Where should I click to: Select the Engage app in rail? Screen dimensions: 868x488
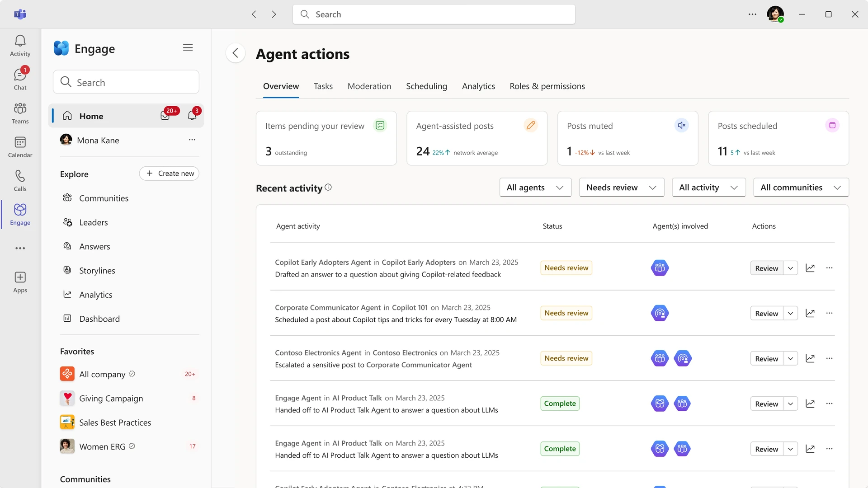pyautogui.click(x=20, y=214)
